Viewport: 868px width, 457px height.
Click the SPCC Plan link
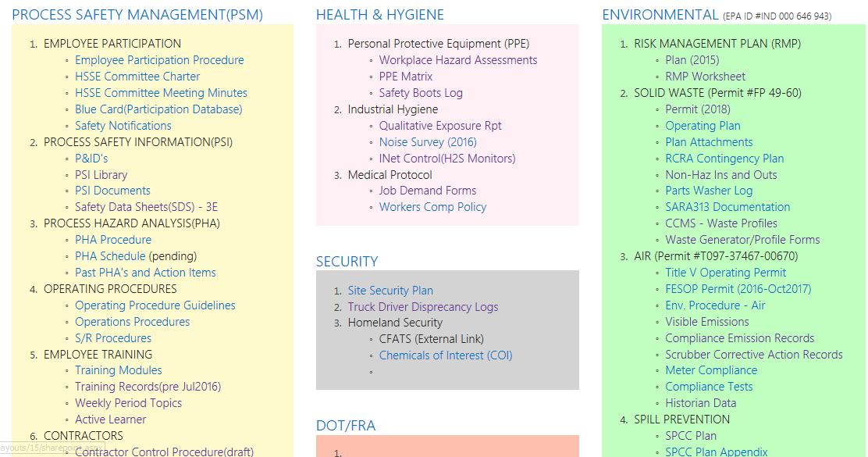(690, 436)
